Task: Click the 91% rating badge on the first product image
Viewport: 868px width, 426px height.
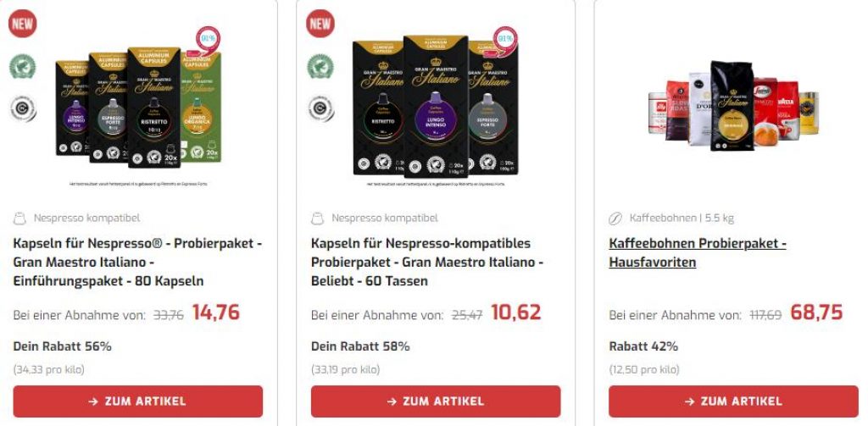Action: [x=209, y=40]
